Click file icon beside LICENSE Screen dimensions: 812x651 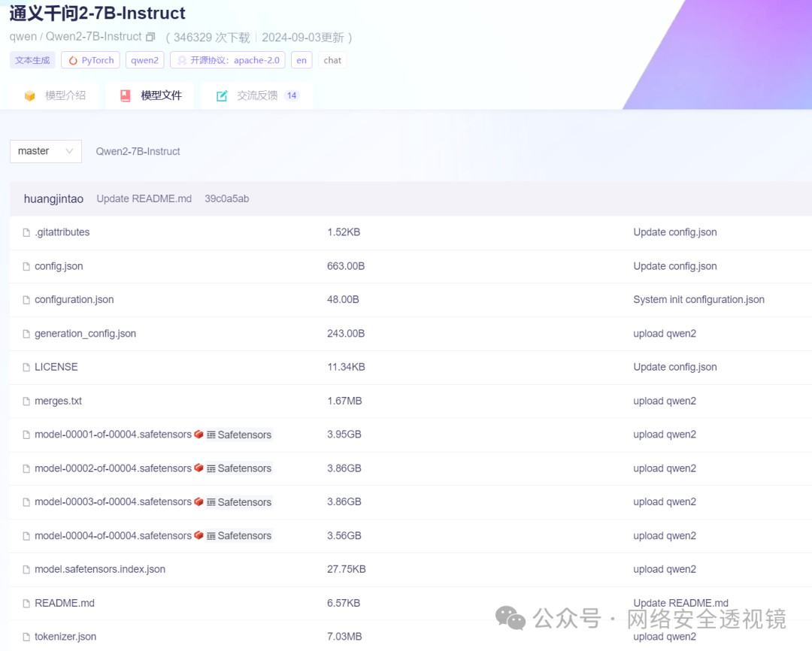point(26,367)
